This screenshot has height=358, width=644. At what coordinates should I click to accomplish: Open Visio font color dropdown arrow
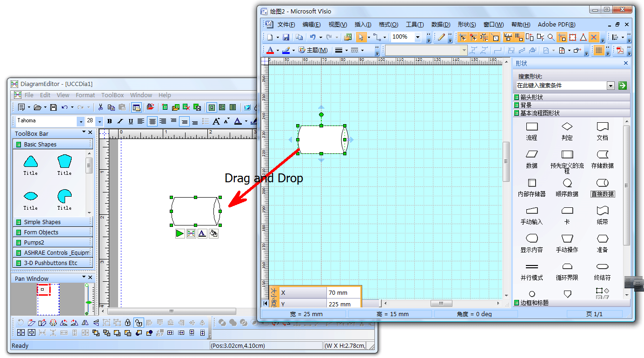[x=278, y=50]
